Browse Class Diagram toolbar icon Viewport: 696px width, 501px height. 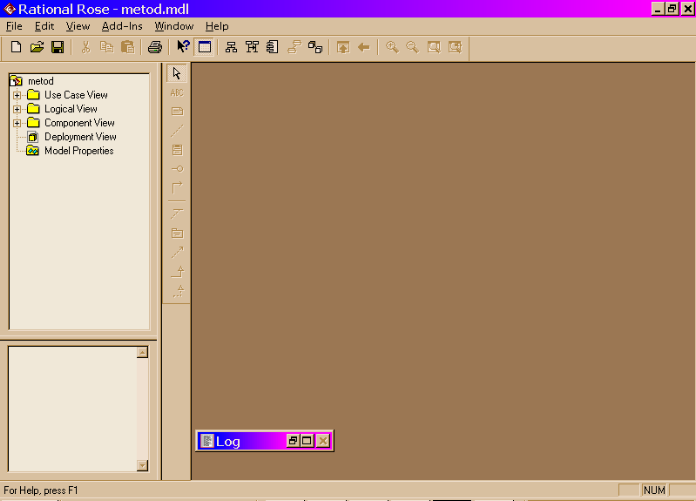tap(231, 47)
